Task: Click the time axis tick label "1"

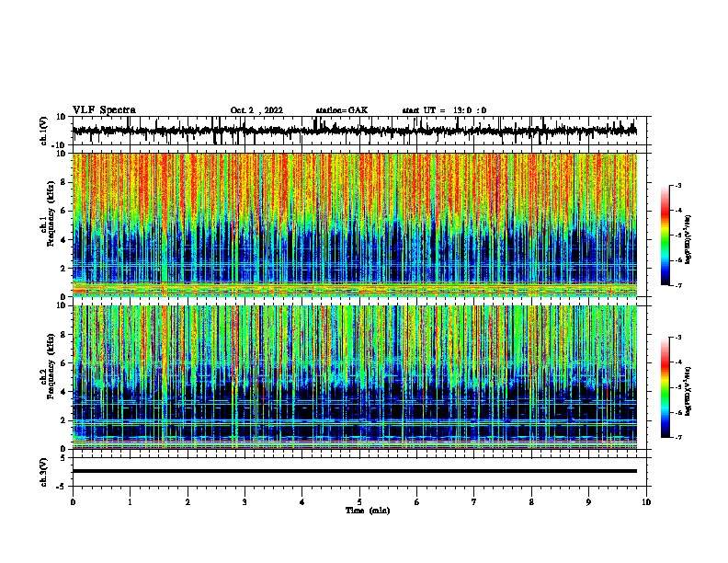Action: [130, 502]
